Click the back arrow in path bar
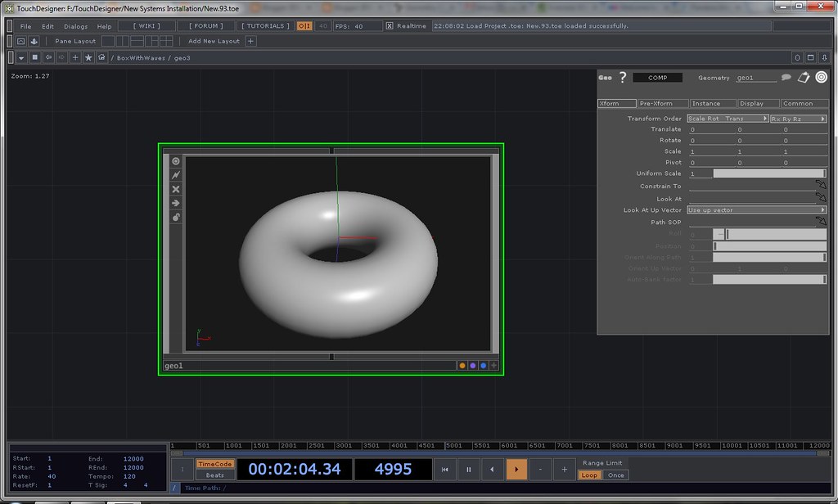This screenshot has height=504, width=838. [x=48, y=58]
